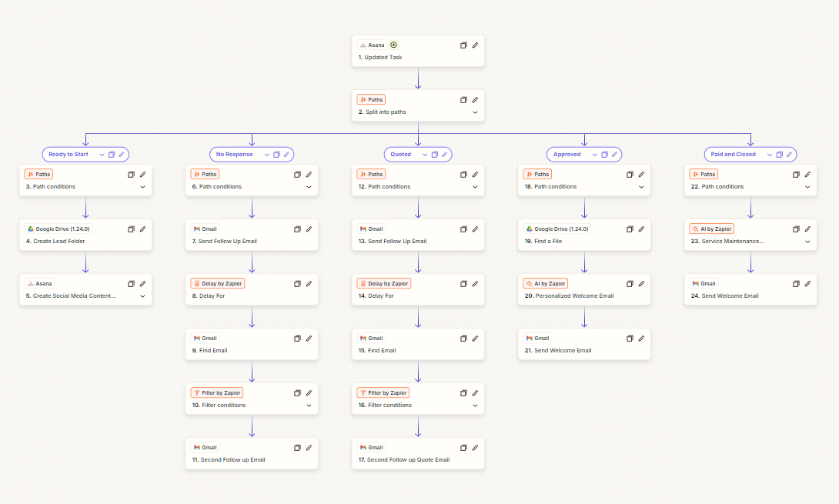Duplicate step 13 Send Follow Up Email
The image size is (839, 504).
point(463,229)
